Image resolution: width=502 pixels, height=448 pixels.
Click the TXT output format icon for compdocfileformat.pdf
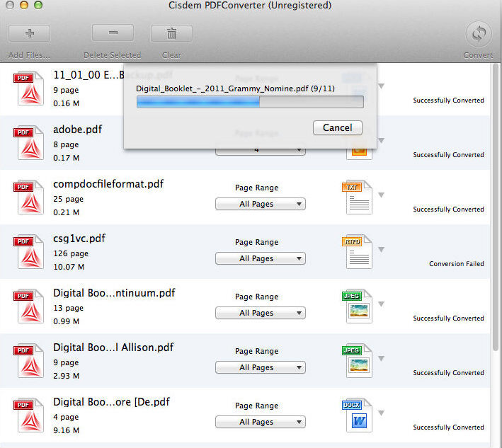tap(358, 197)
